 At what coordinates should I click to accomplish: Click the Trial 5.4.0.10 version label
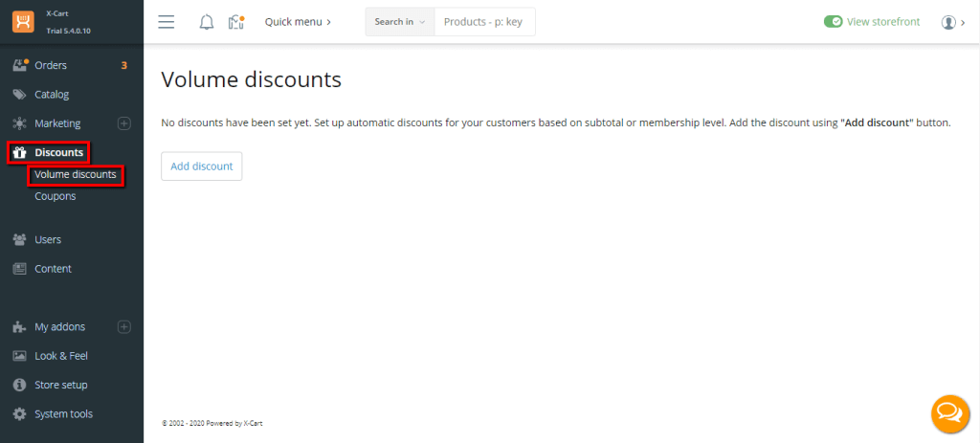click(69, 31)
